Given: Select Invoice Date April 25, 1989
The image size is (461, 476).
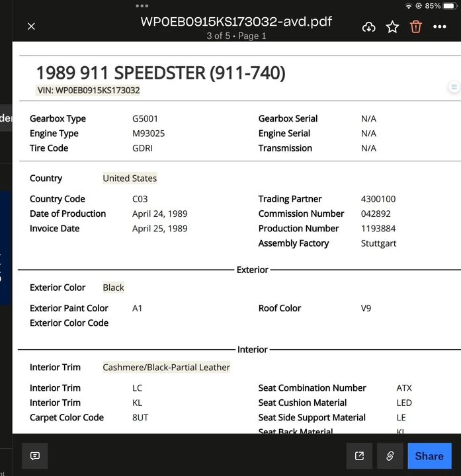Looking at the screenshot, I should [160, 229].
